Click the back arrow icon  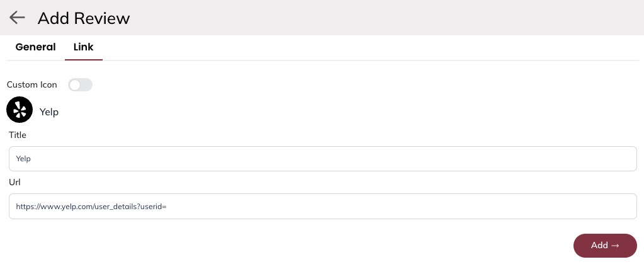pos(17,18)
